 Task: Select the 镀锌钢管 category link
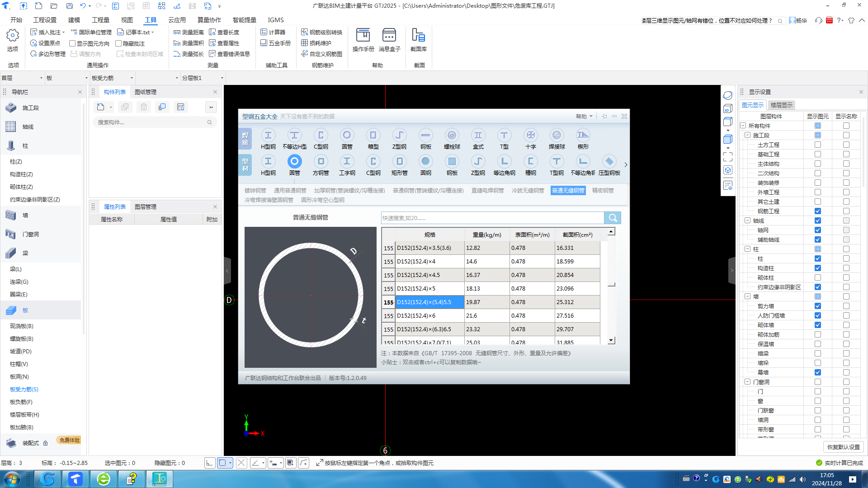pyautogui.click(x=255, y=190)
